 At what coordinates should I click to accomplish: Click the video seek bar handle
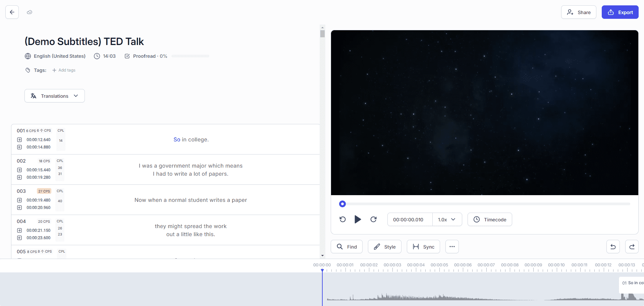[342, 204]
